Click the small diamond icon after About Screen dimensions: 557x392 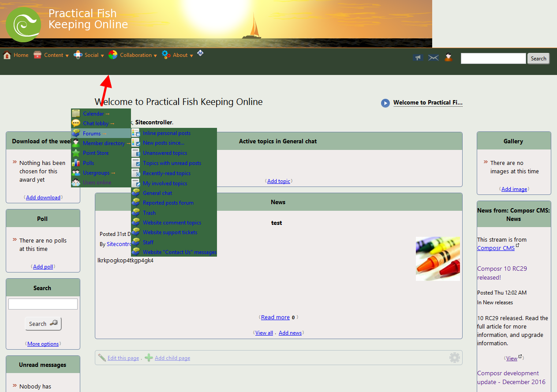pyautogui.click(x=200, y=53)
